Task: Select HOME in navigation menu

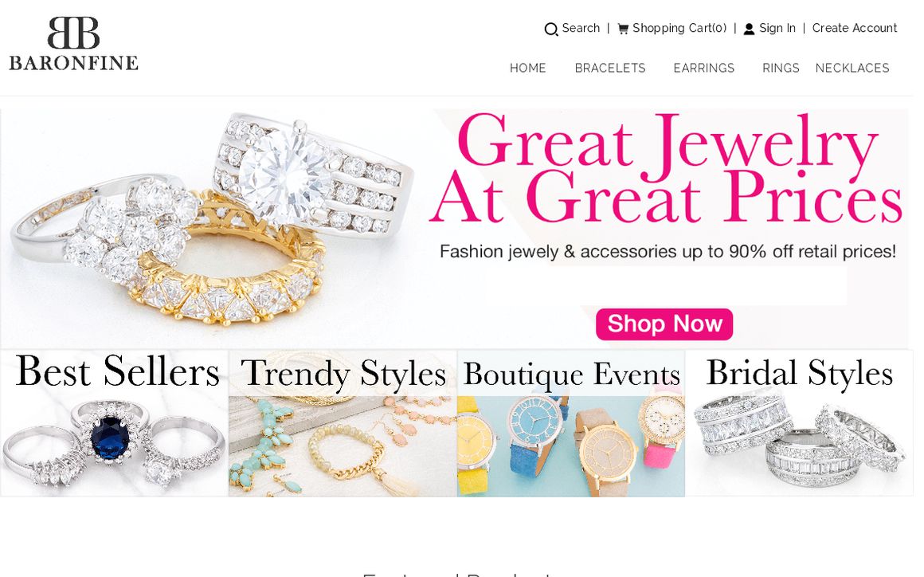Action: pyautogui.click(x=527, y=68)
